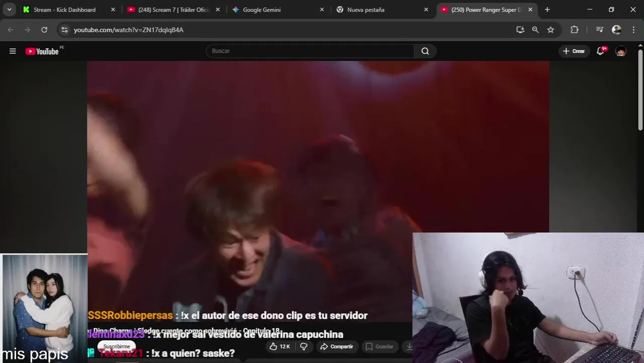
Task: Minimize the browser window
Action: (x=590, y=10)
